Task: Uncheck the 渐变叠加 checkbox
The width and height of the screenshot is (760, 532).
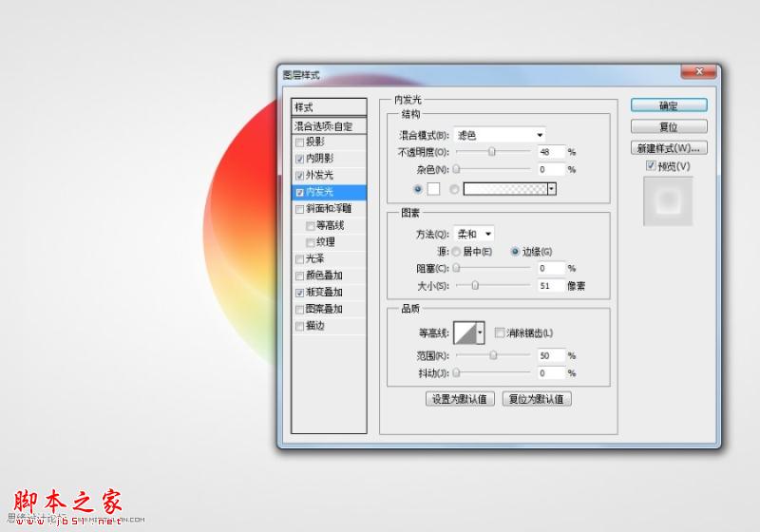Action: pyautogui.click(x=299, y=293)
